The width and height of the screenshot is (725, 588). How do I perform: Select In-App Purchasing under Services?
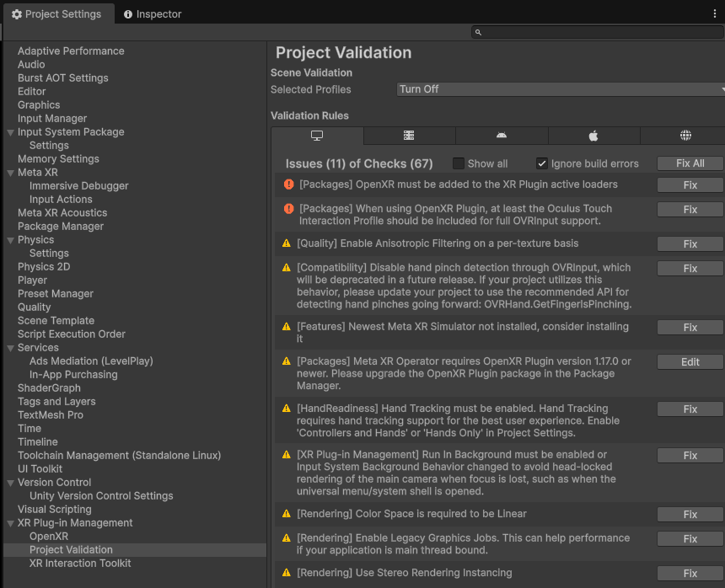(73, 374)
